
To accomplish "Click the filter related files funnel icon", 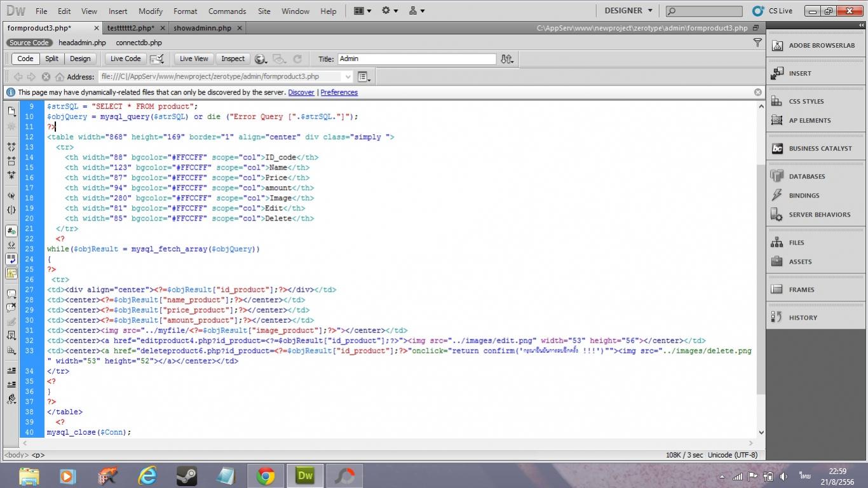I will coord(757,43).
